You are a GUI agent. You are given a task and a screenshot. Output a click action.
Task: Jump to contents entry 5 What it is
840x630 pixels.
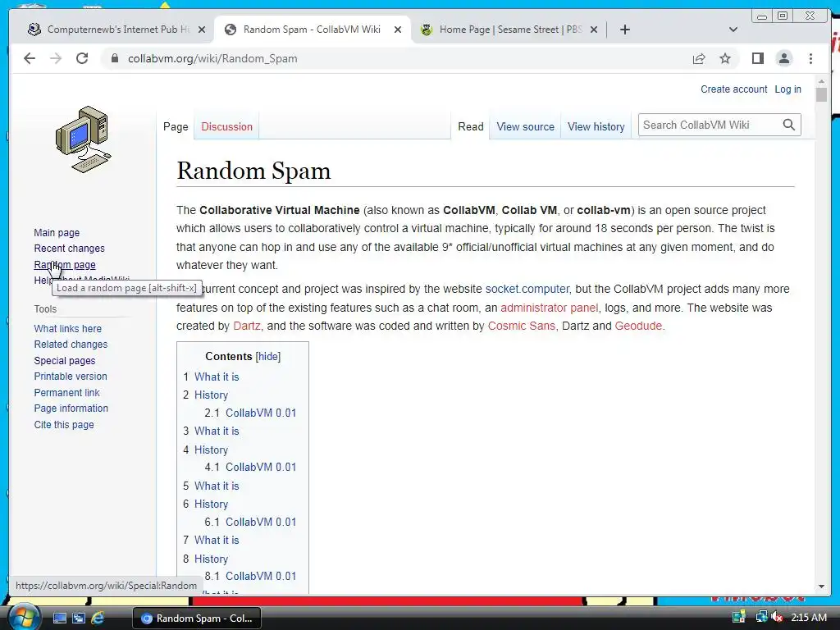coord(217,486)
